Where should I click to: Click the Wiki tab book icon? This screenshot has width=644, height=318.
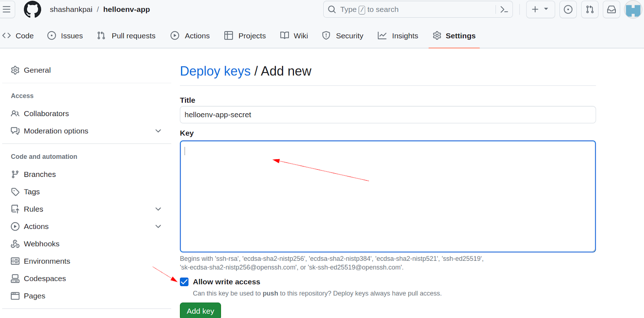pyautogui.click(x=285, y=35)
